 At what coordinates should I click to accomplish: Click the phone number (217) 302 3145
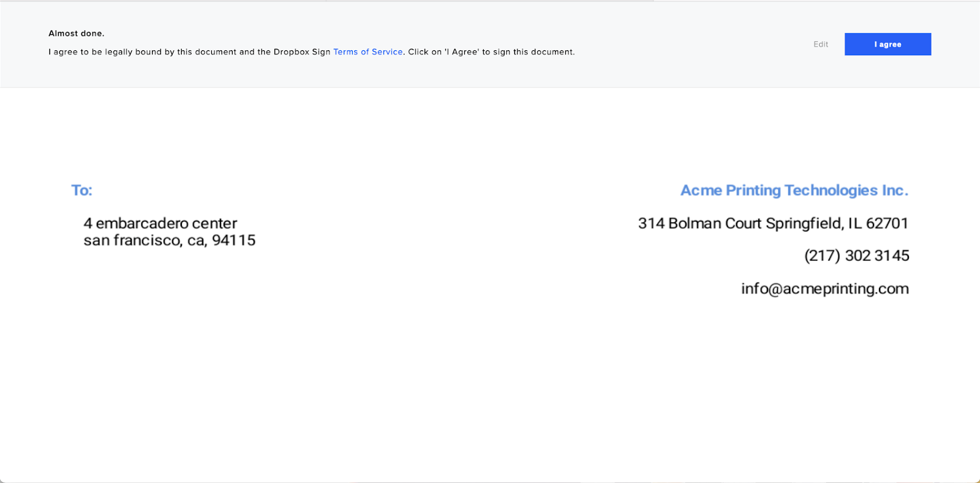pos(856,256)
